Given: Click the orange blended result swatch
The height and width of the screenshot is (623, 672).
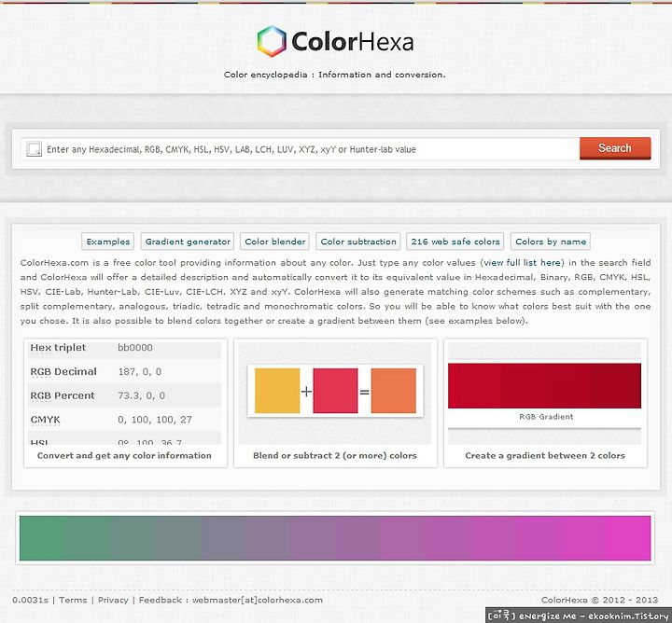Looking at the screenshot, I should [x=394, y=391].
